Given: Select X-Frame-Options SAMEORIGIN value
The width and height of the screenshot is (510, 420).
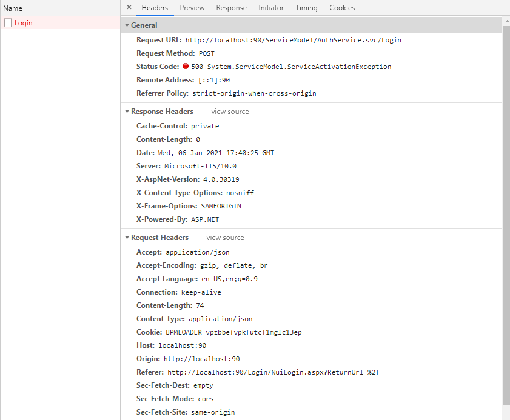Looking at the screenshot, I should point(221,207).
